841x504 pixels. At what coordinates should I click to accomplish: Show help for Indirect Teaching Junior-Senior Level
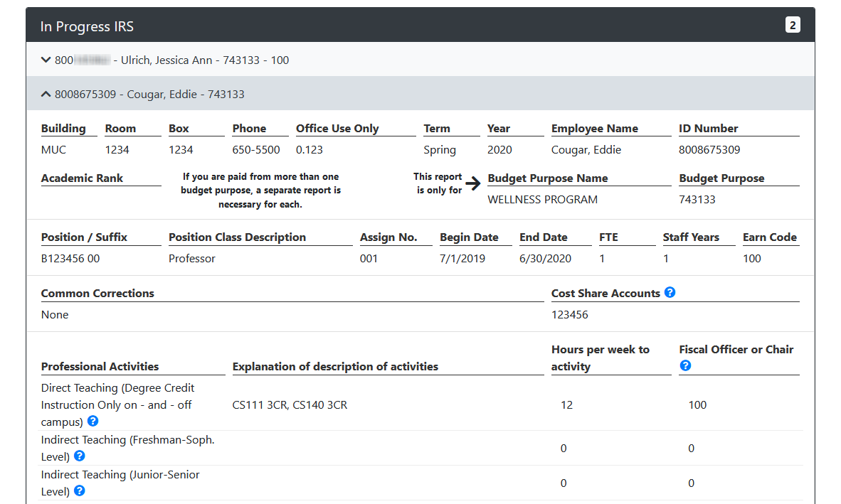pyautogui.click(x=80, y=491)
